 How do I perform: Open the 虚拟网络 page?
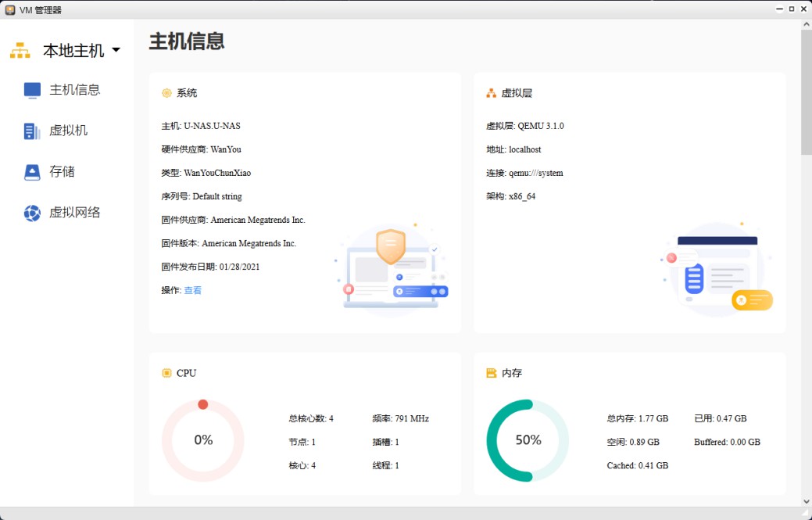pos(75,212)
